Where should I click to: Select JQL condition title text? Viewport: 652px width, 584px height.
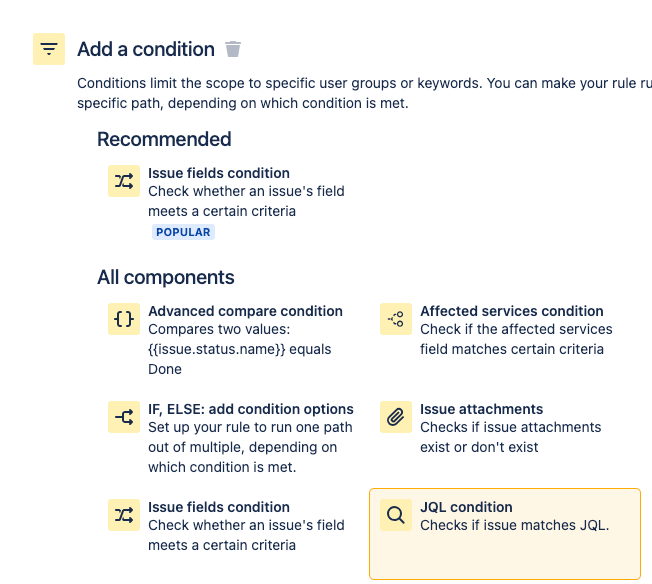pyautogui.click(x=466, y=507)
